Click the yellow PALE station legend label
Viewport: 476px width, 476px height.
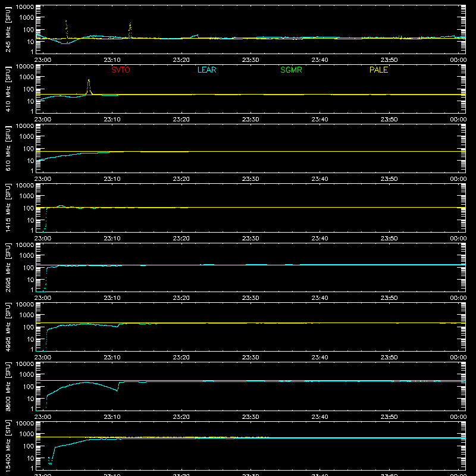378,70
